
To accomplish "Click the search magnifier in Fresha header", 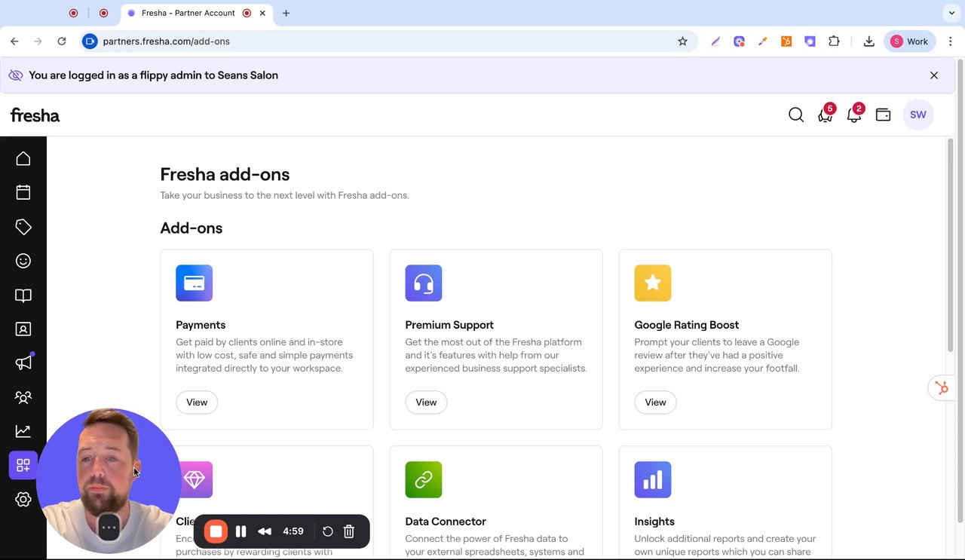I will coord(796,115).
